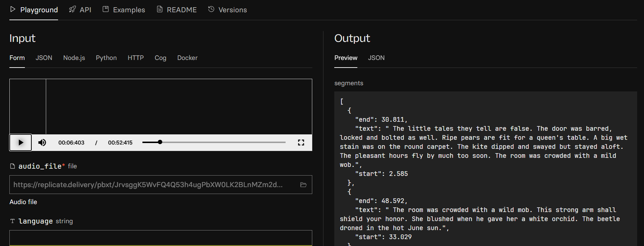Click the API rocket icon
This screenshot has width=644, height=246.
click(x=72, y=9)
